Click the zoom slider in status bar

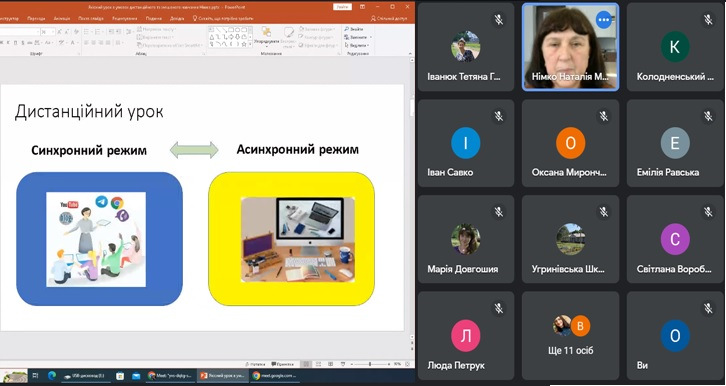pyautogui.click(x=370, y=364)
